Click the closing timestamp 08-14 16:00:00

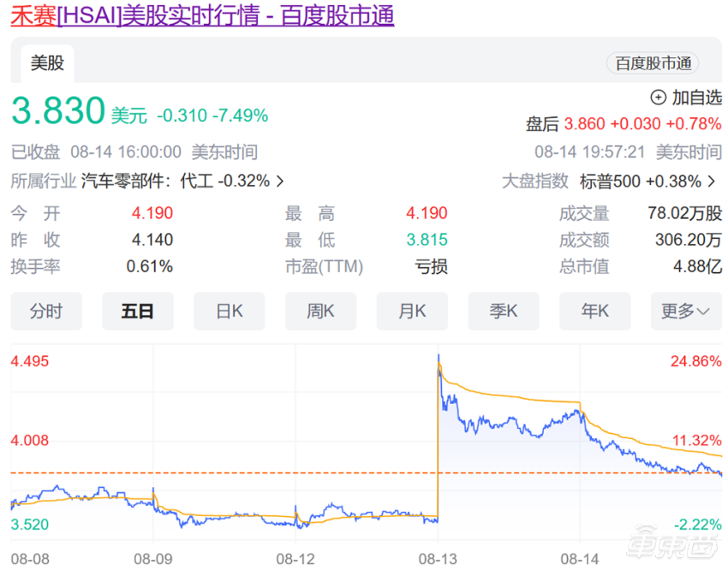tap(126, 152)
